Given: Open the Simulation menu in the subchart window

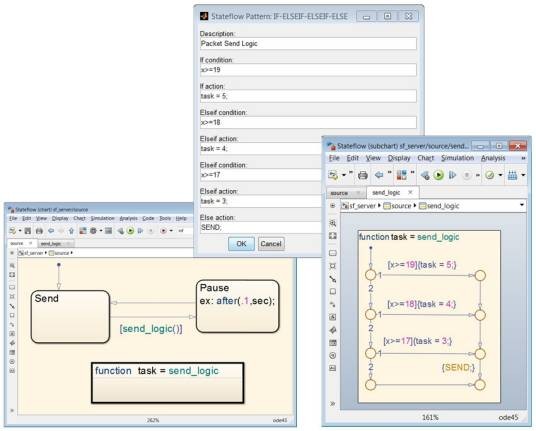Looking at the screenshot, I should (457, 158).
